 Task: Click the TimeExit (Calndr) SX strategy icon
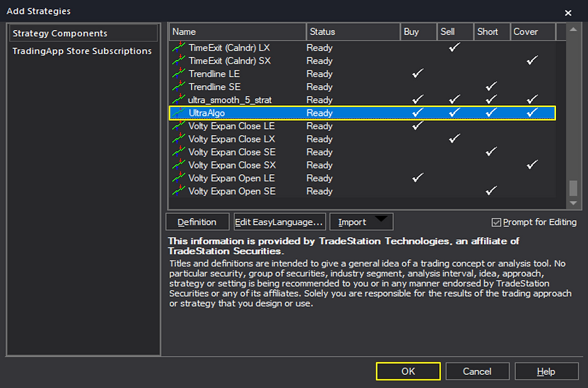click(179, 60)
